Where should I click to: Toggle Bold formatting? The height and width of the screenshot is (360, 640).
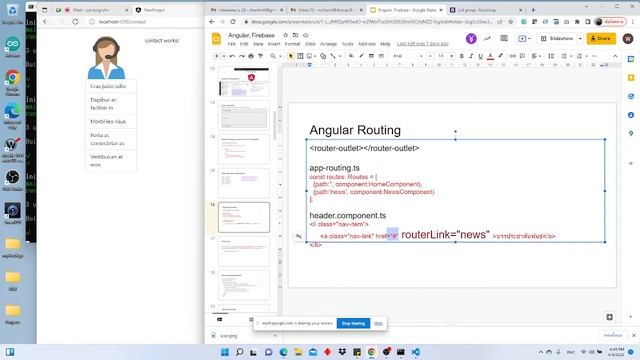[x=461, y=56]
